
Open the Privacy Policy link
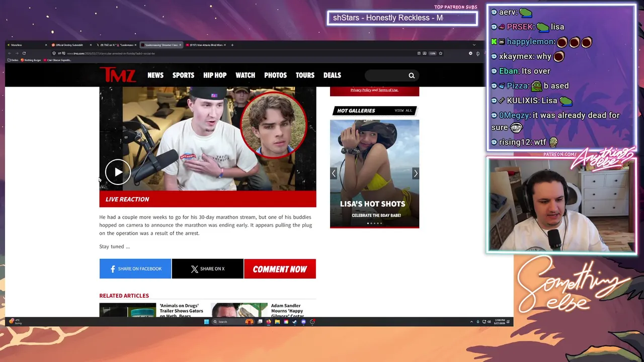tap(361, 90)
